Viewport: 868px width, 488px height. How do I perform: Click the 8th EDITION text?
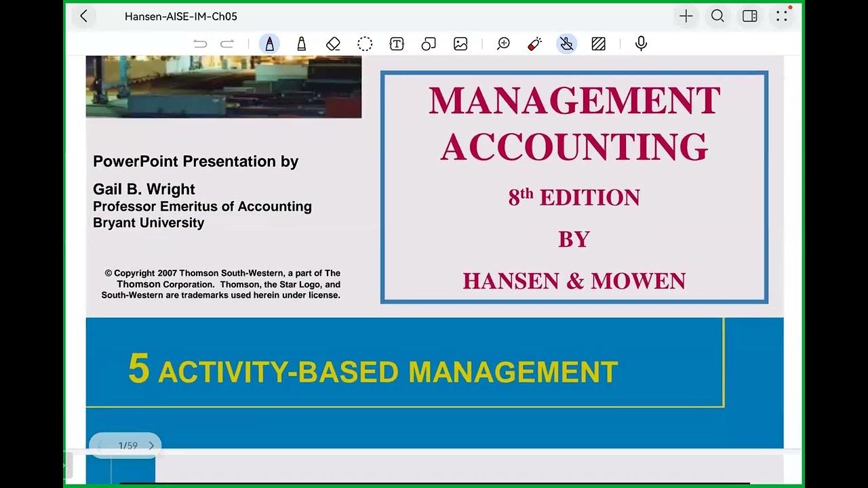click(x=574, y=197)
